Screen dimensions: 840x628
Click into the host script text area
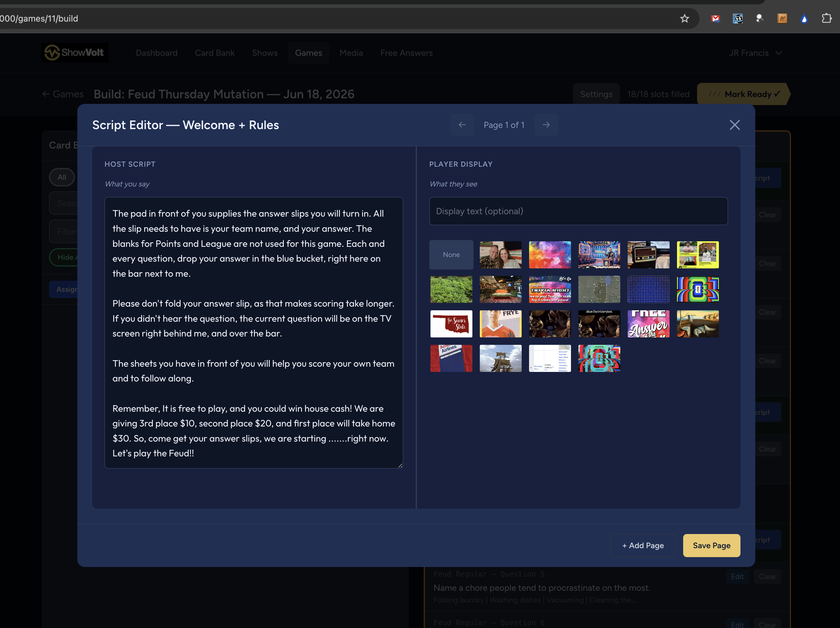(x=254, y=333)
